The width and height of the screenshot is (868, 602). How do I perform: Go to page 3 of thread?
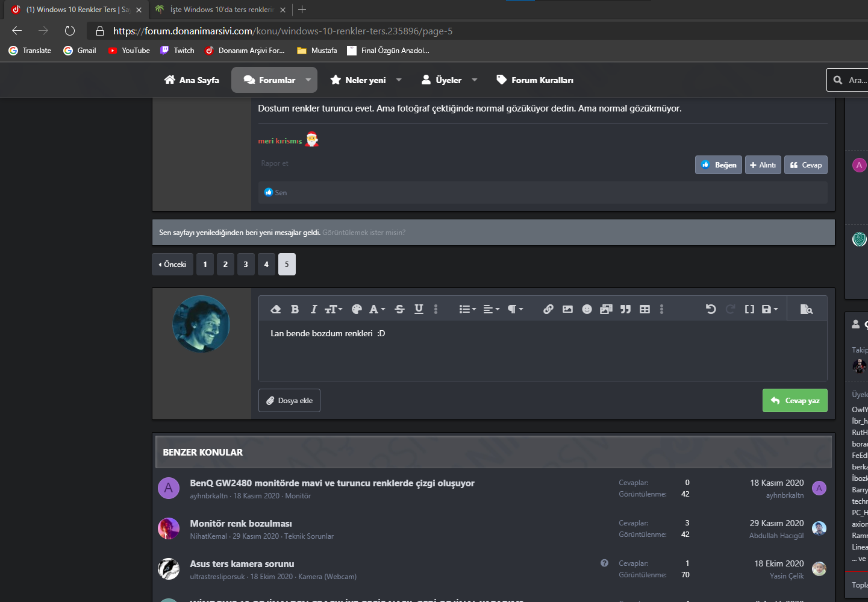[x=246, y=265]
